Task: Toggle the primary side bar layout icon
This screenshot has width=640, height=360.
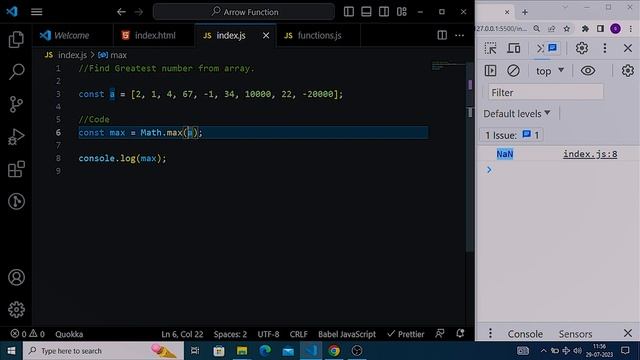Action: point(349,11)
